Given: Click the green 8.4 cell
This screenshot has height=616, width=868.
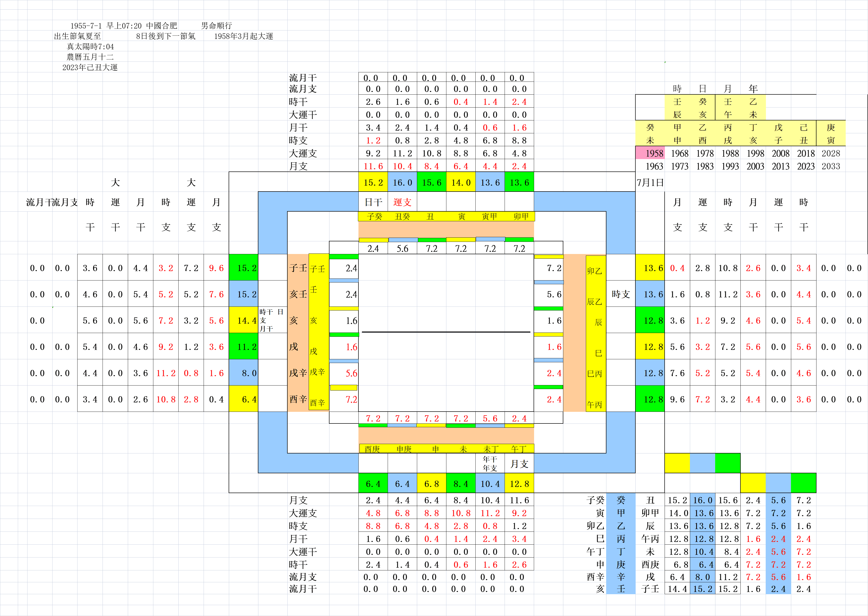Looking at the screenshot, I should pyautogui.click(x=461, y=483).
